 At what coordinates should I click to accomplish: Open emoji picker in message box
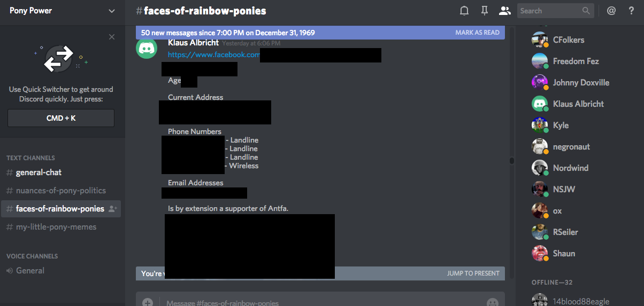493,302
